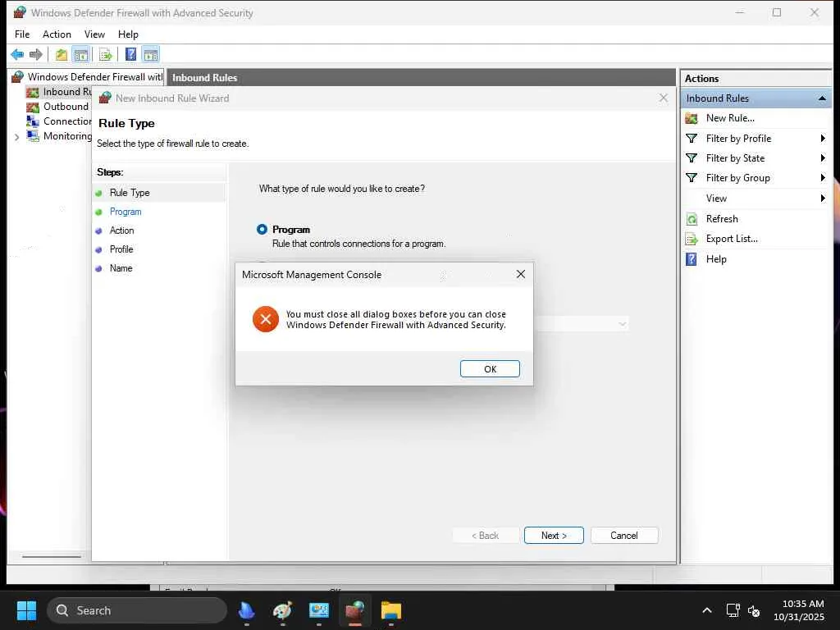Screen dimensions: 840x630
Task: Click the disabled < Back button
Action: 486,535
